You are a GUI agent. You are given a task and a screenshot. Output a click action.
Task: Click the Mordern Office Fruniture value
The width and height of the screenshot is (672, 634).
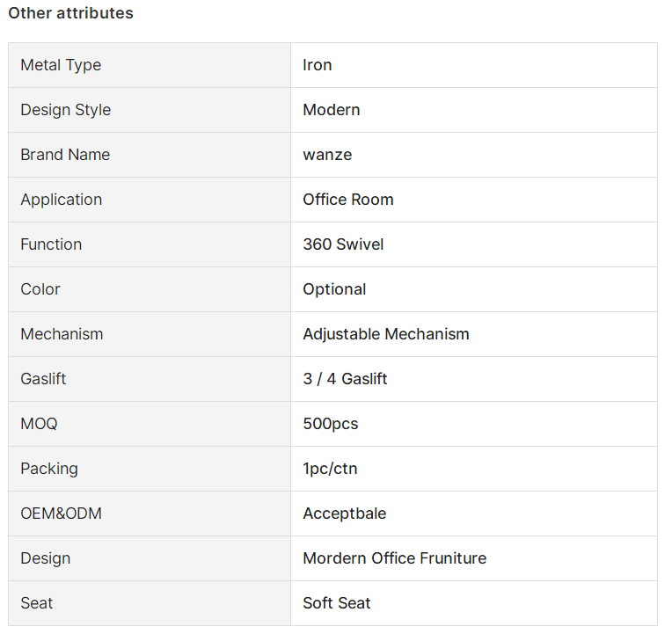coord(395,558)
